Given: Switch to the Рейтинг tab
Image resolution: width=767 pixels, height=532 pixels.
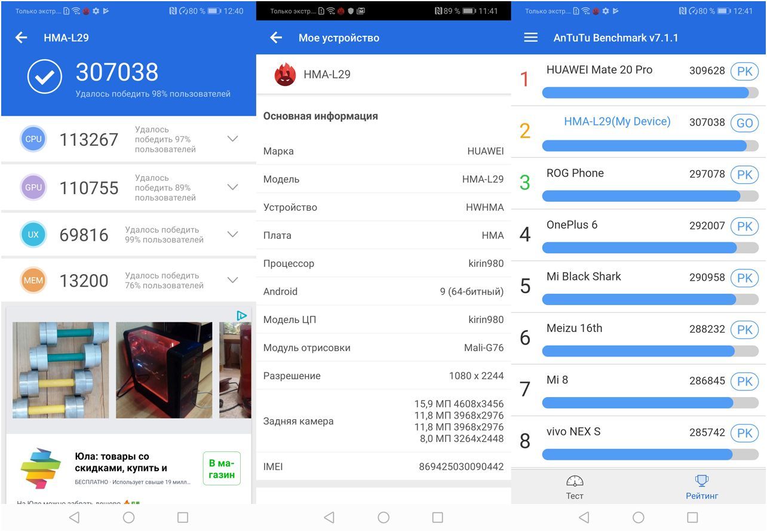Looking at the screenshot, I should click(701, 487).
